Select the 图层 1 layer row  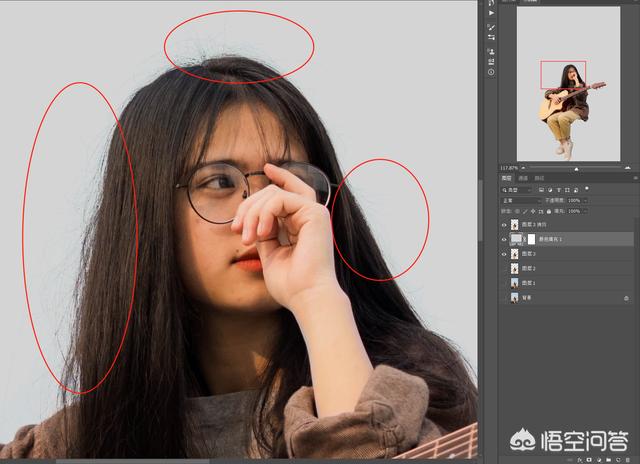tap(567, 283)
